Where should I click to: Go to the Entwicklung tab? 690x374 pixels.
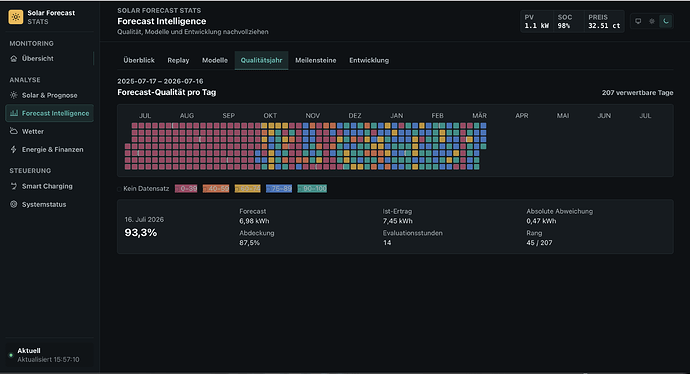(369, 60)
